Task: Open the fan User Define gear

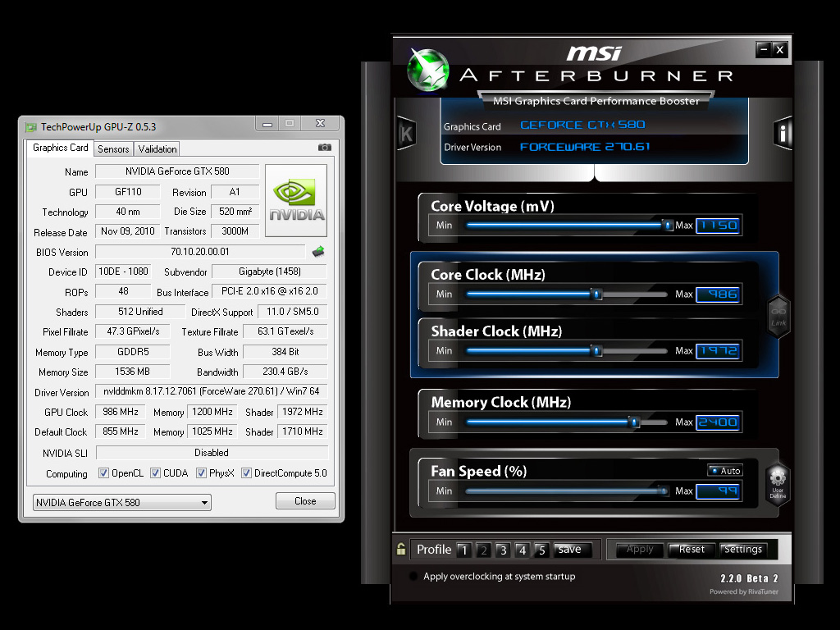Action: tap(778, 482)
